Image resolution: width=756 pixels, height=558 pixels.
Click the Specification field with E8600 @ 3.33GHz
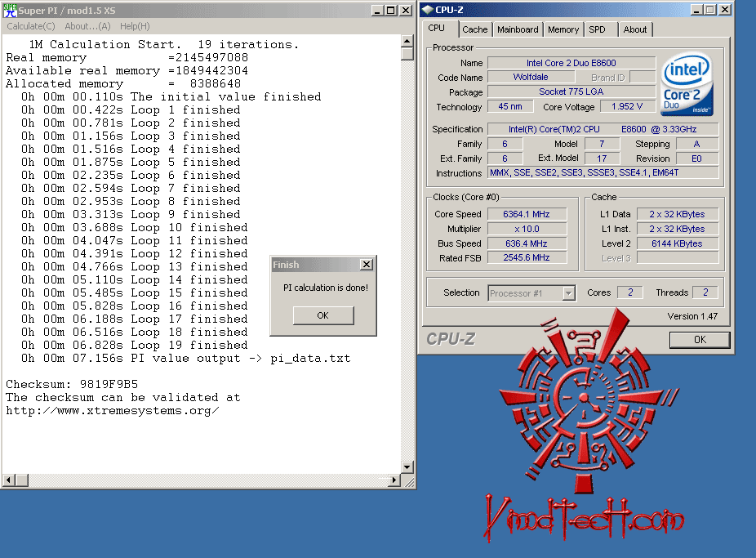[x=603, y=129]
